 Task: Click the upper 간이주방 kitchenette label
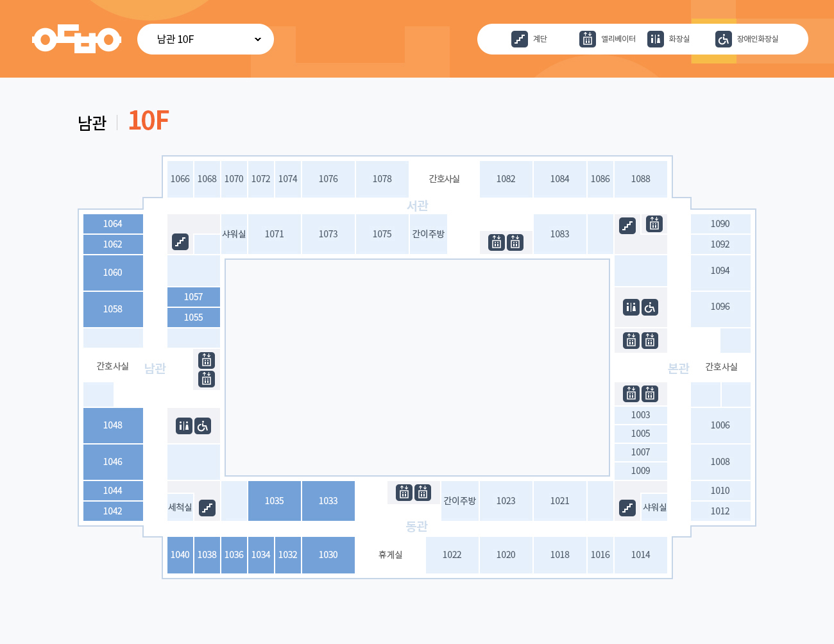coord(429,234)
